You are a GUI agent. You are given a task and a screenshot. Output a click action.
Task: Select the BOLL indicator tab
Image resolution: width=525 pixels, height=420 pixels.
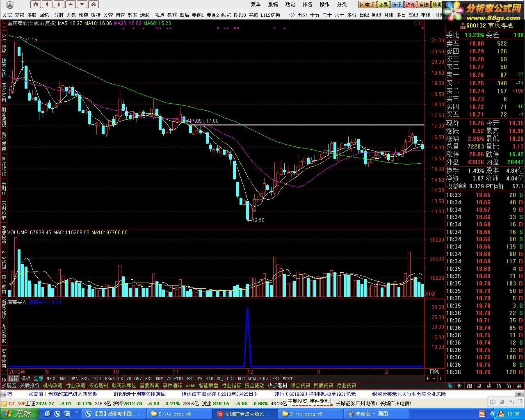tap(264, 379)
